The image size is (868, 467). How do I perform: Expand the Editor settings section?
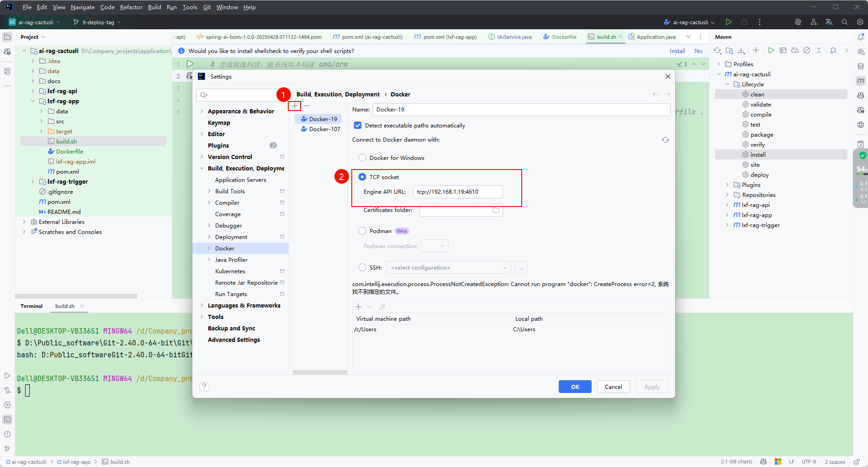[x=202, y=134]
